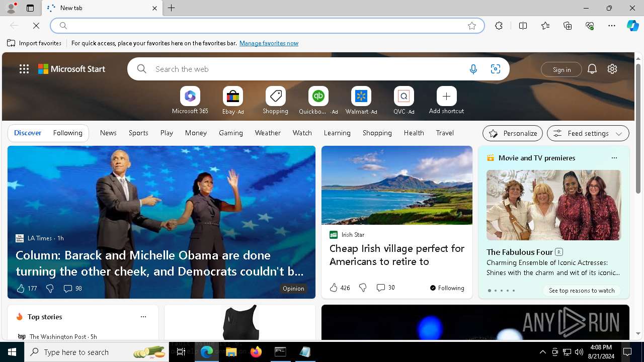
Task: Open File Explorer from taskbar
Action: [x=231, y=352]
